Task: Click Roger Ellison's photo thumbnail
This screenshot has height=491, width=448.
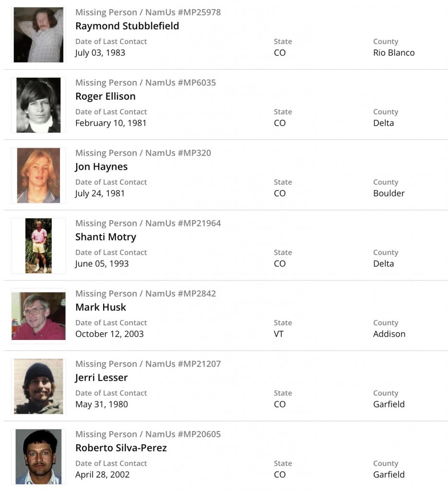Action: pyautogui.click(x=38, y=105)
